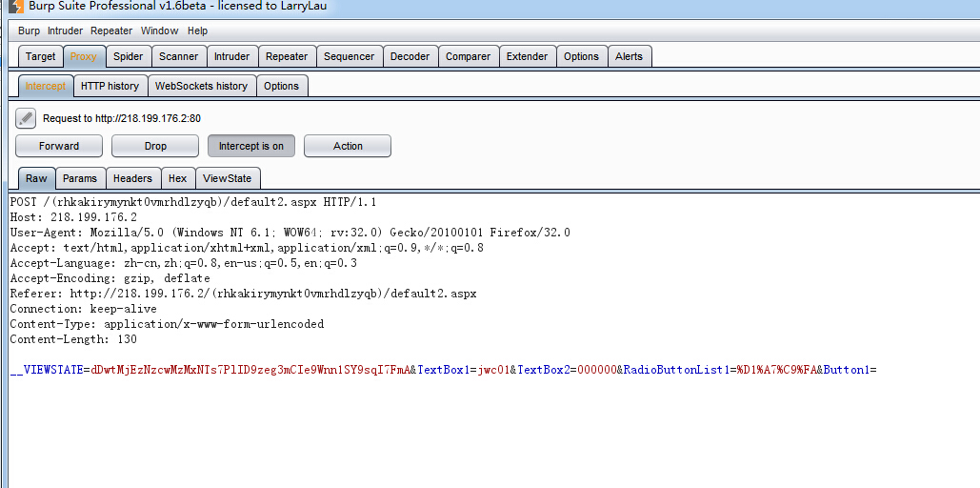This screenshot has width=980, height=488.
Task: Click the Accept-Encoding: gzip, deflate line
Action: click(x=110, y=278)
